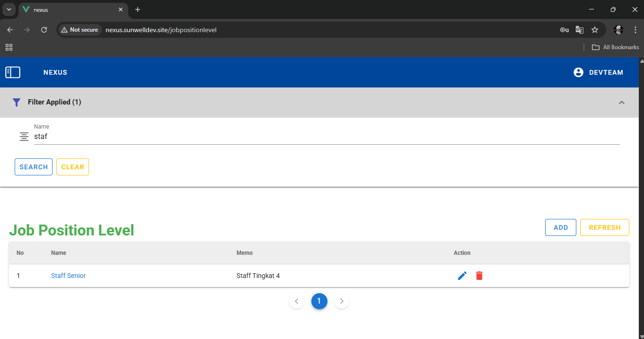This screenshot has height=339, width=644.
Task: Delete Staff Senior using trash icon
Action: click(479, 276)
